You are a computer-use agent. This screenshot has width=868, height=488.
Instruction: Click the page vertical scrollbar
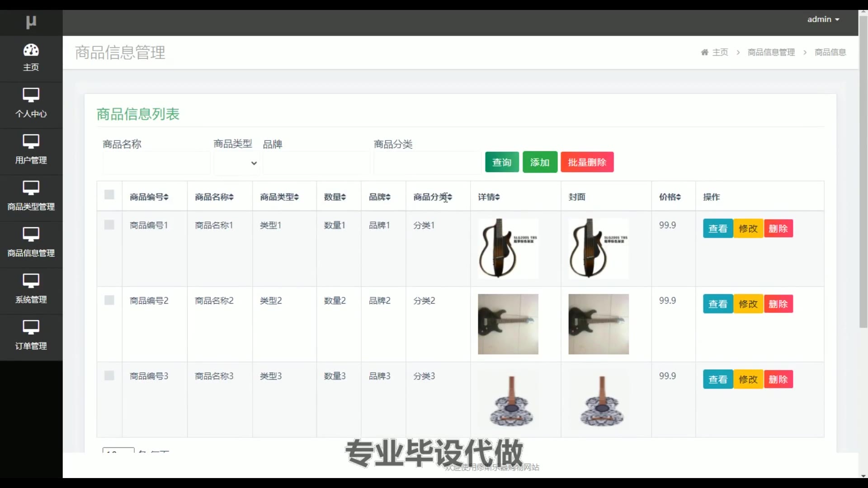point(863,172)
